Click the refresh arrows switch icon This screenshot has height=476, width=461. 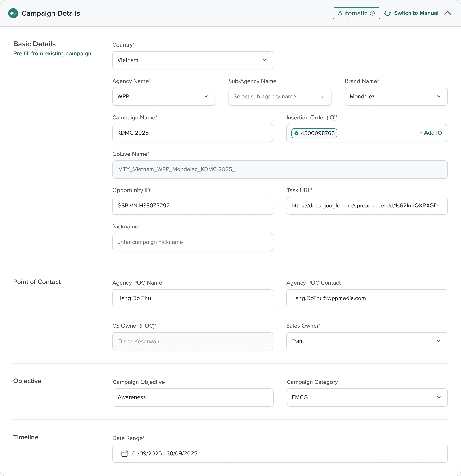pyautogui.click(x=387, y=13)
